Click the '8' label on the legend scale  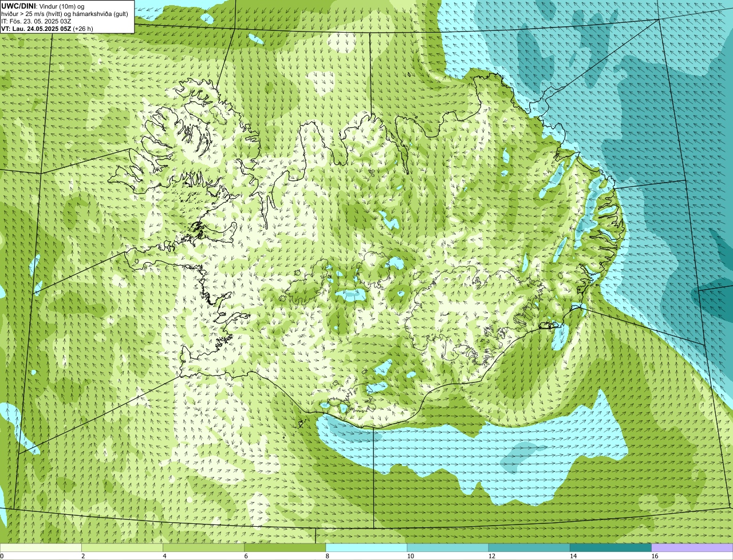[x=328, y=556]
